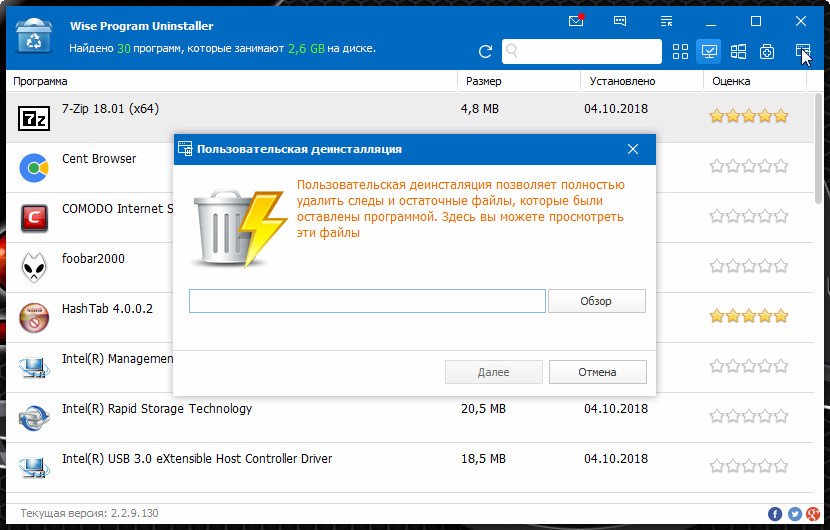Image resolution: width=830 pixels, height=530 pixels.
Task: Maximize the Wise Program Uninstaller window
Action: coord(756,21)
